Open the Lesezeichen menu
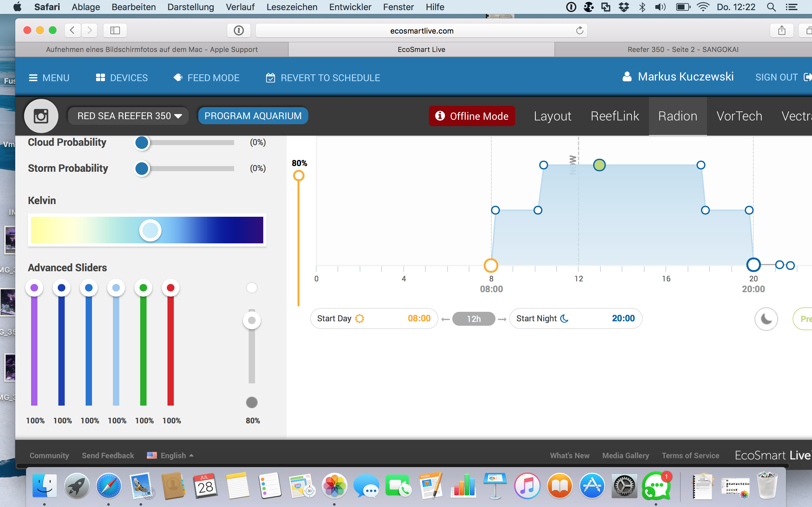 pyautogui.click(x=291, y=7)
